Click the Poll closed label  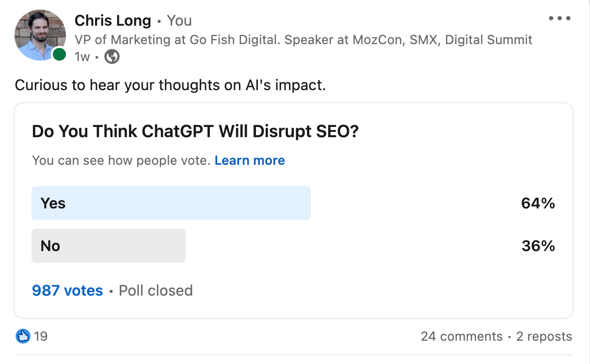[x=155, y=290]
